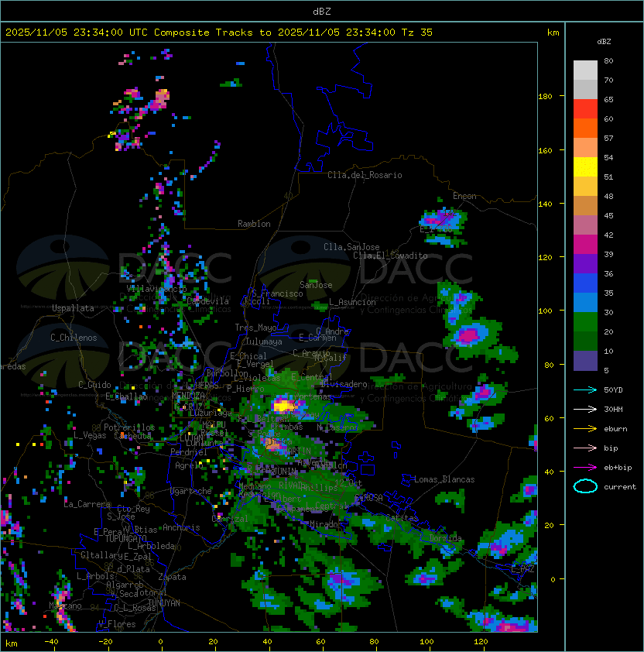Click the 'Uspallata' place label
The height and width of the screenshot is (652, 644).
pyautogui.click(x=73, y=308)
